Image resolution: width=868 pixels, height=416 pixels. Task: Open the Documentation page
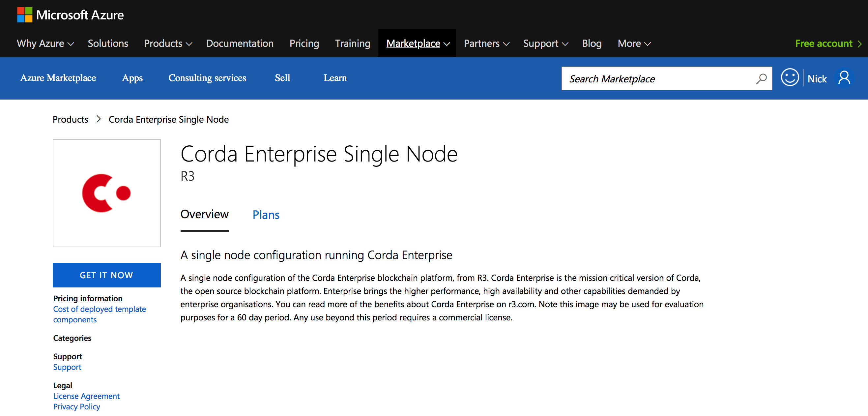click(240, 44)
